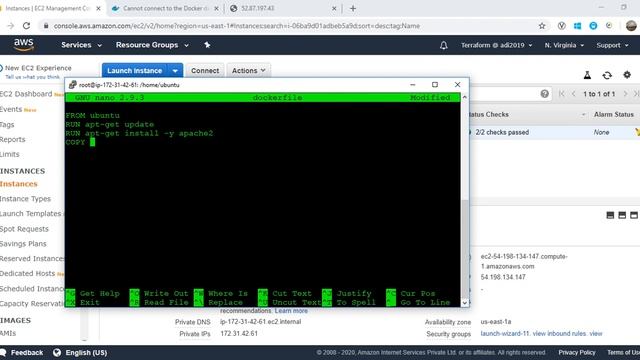The image size is (640, 360).
Task: Click private IP 172.31.42.61
Action: tap(239, 333)
